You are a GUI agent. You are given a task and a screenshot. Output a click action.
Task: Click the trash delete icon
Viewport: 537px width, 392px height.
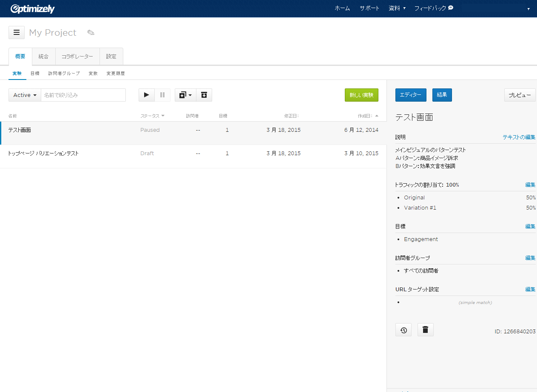click(x=425, y=330)
